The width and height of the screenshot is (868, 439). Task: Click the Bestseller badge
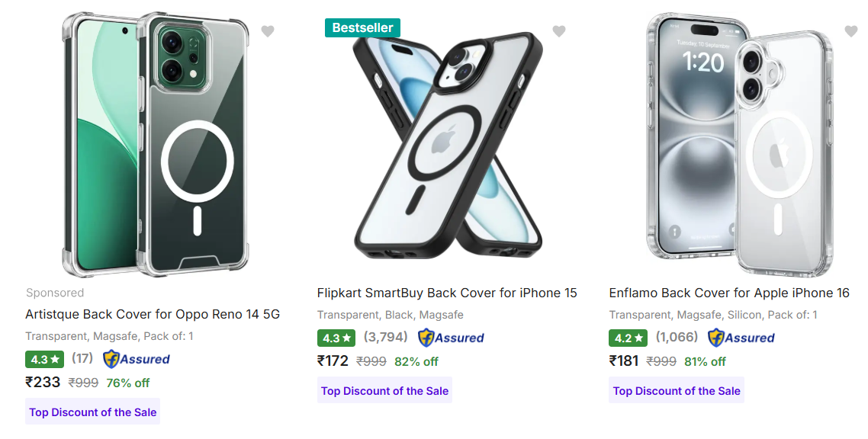click(x=362, y=28)
